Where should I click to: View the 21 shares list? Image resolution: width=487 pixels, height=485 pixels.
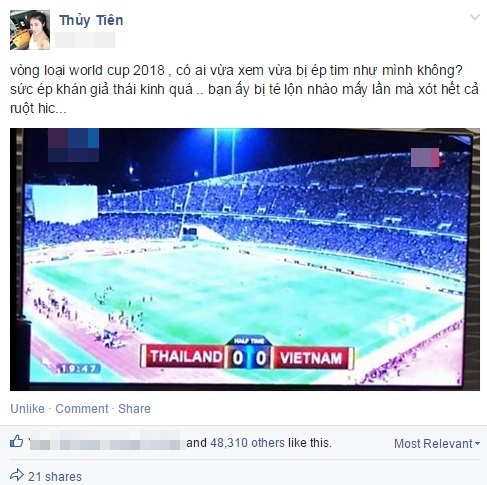click(55, 476)
